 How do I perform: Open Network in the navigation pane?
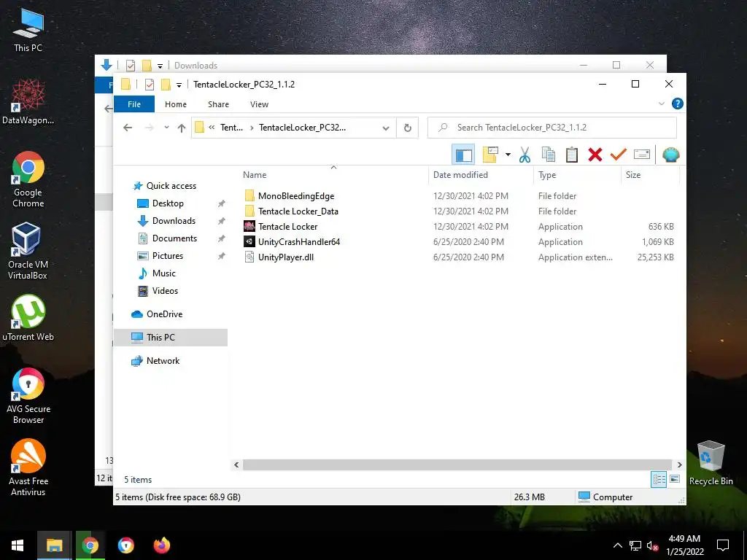[163, 361]
